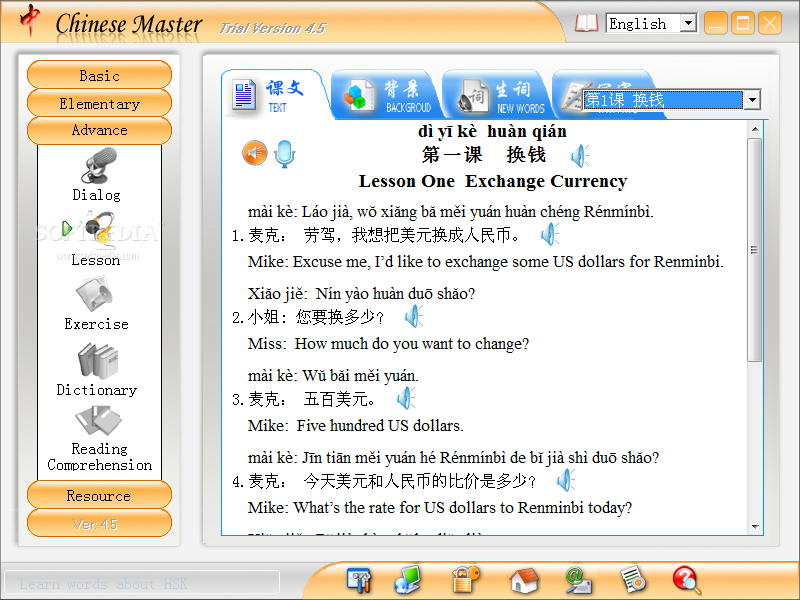Click the pinyin title 'dì yī kè huàn qián'
The height and width of the screenshot is (600, 800).
coord(492,132)
